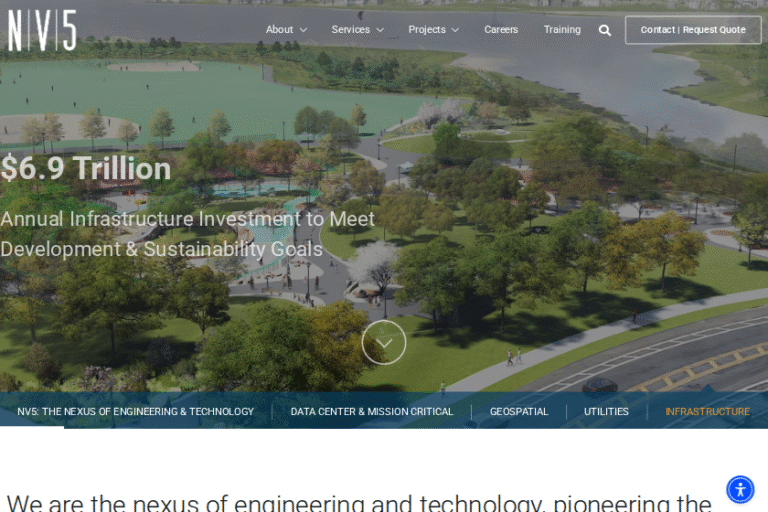Viewport: 768px width, 512px height.
Task: Expand the About dropdown menu
Action: (286, 30)
